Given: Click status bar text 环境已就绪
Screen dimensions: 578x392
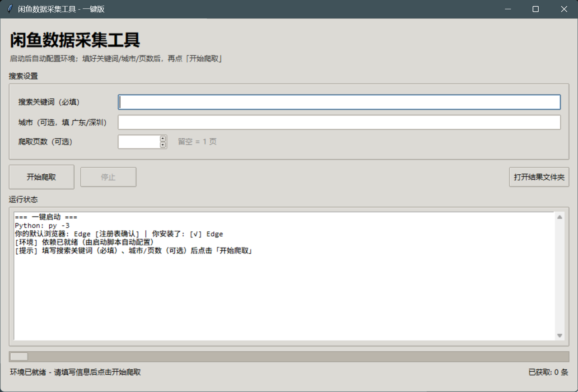Looking at the screenshot, I should pos(75,373).
